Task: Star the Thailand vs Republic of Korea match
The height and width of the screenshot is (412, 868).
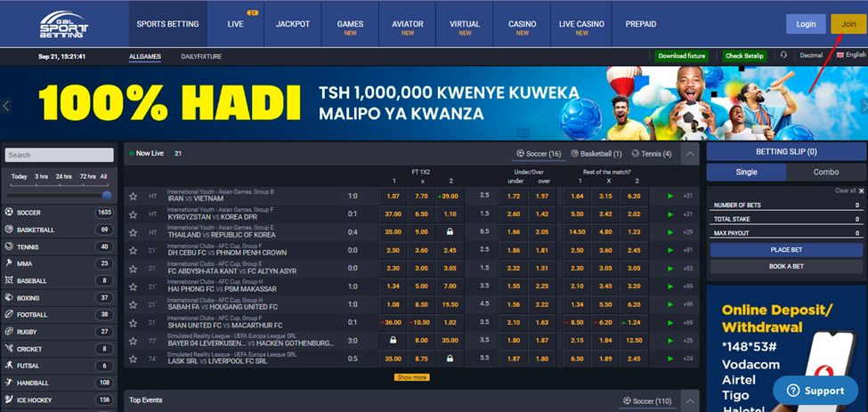Action: pyautogui.click(x=133, y=232)
